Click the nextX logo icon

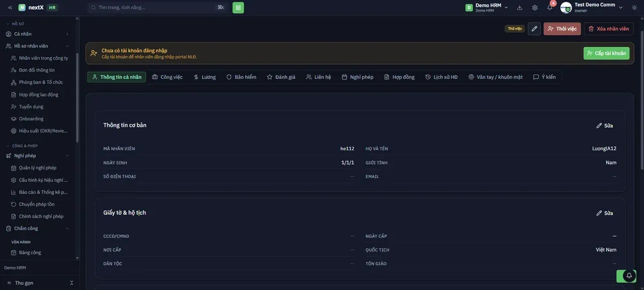[22, 8]
